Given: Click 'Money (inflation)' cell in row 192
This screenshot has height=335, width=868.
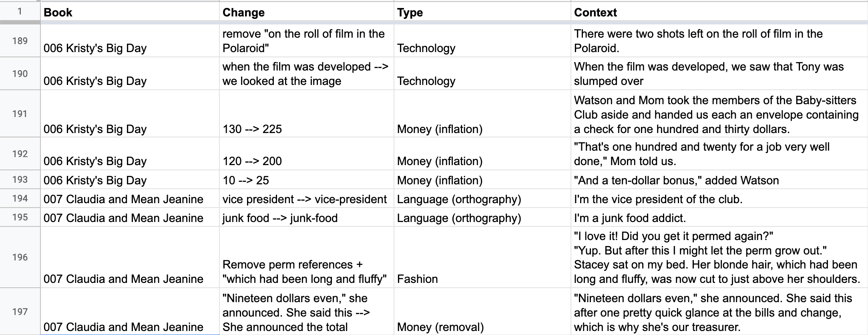Looking at the screenshot, I should tap(482, 154).
